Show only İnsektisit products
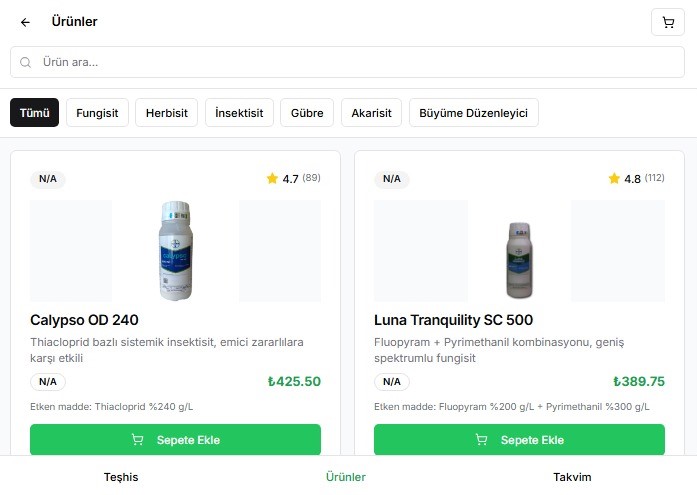 coord(239,113)
